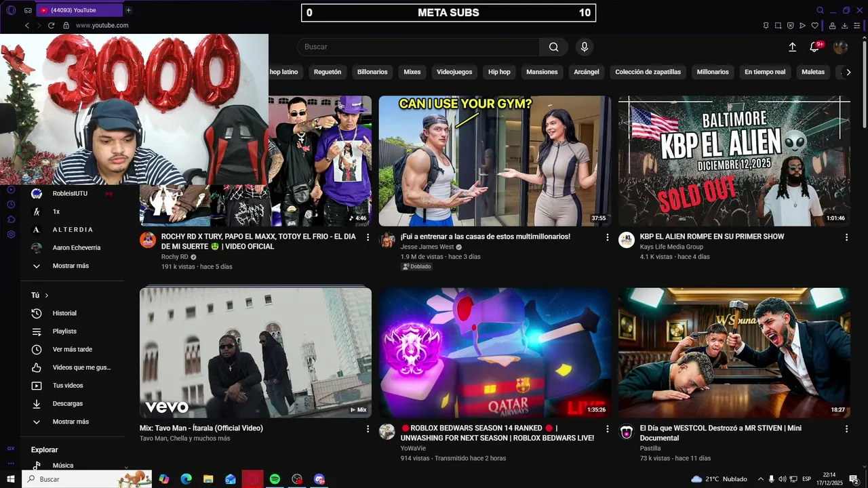Screen dimensions: 868x488
Task: Click the ad blocker shield icon
Action: [790, 25]
